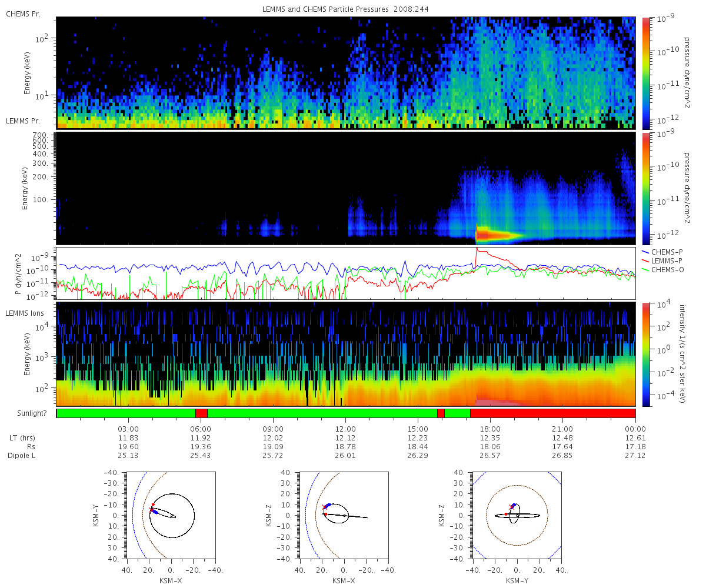The width and height of the screenshot is (706, 588).
Task: Click the long red Sunlight bar segment
Action: (553, 413)
